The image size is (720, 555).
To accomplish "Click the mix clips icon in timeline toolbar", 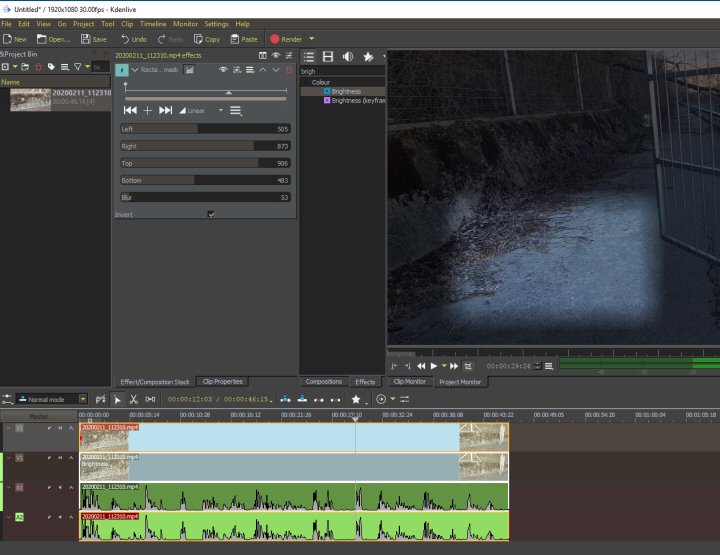I will [101, 399].
